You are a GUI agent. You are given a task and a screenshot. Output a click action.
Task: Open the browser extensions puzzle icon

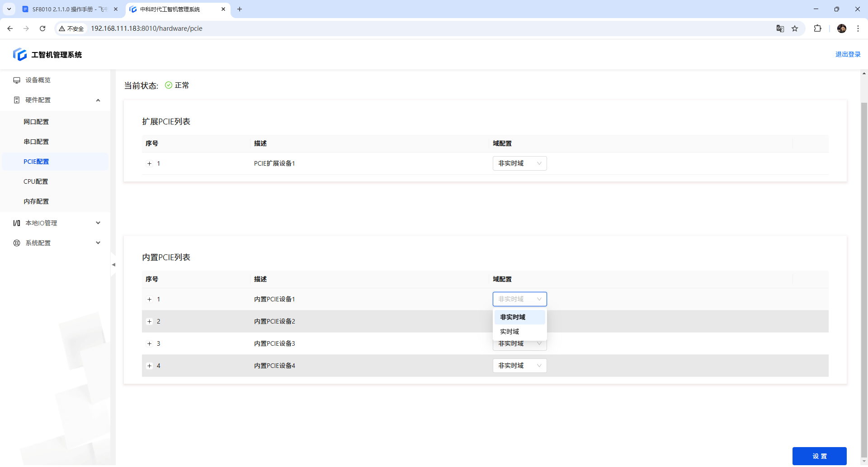(817, 29)
